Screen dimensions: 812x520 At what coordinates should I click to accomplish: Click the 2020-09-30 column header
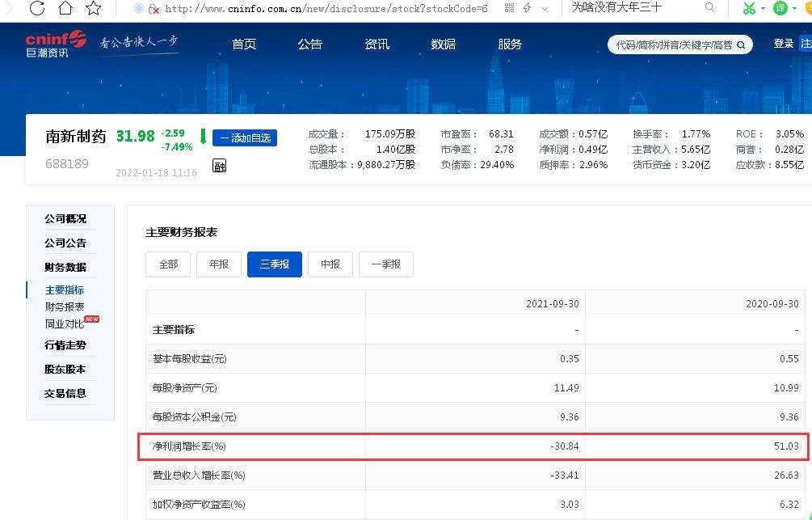click(x=772, y=304)
